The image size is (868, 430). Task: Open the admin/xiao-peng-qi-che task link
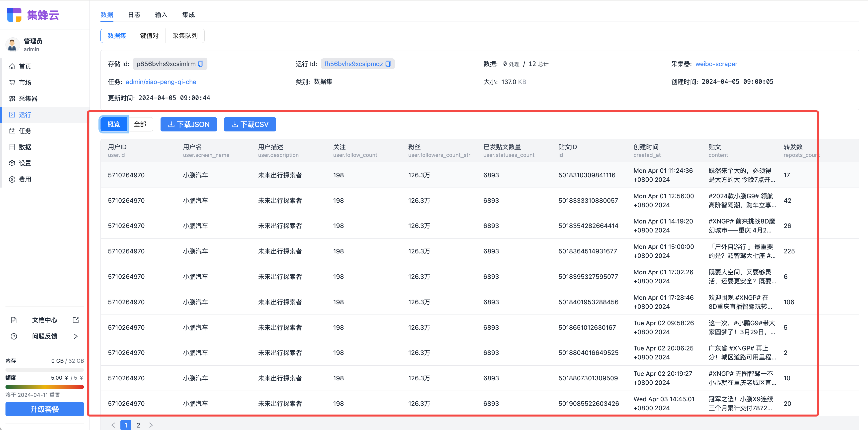pos(161,82)
